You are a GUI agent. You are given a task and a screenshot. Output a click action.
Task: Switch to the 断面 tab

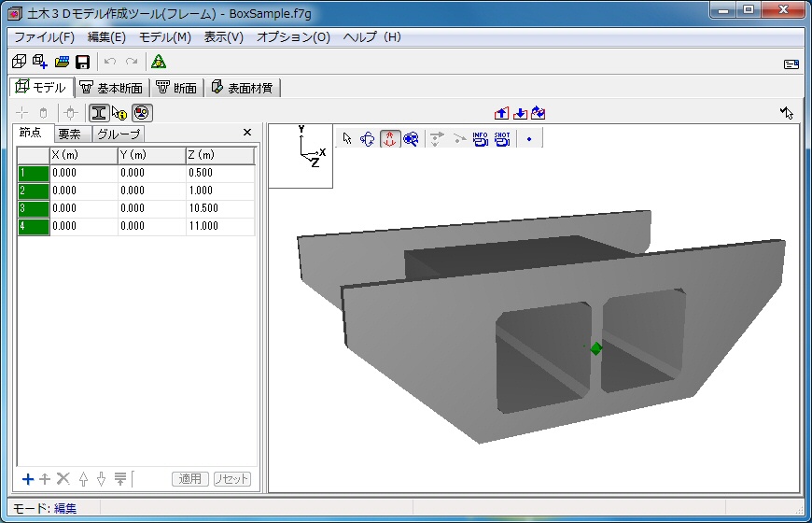coord(176,88)
